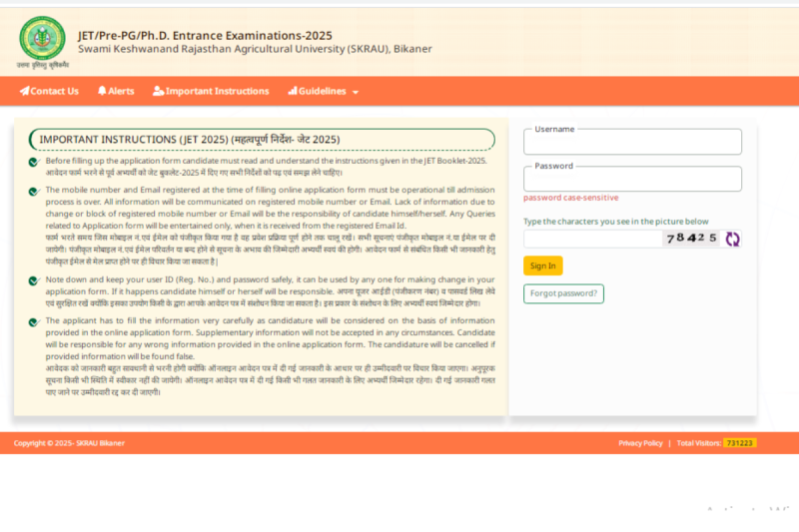
Task: Click the check icon beside the mobile number instruction
Action: (33, 190)
